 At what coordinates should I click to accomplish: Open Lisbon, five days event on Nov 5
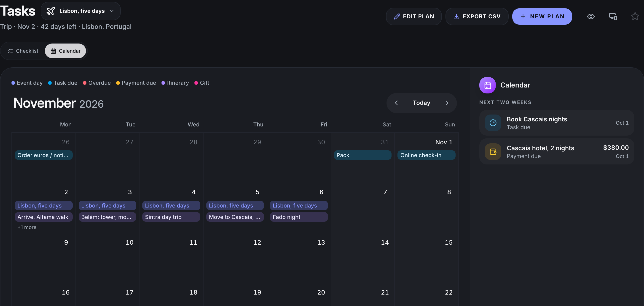point(235,206)
